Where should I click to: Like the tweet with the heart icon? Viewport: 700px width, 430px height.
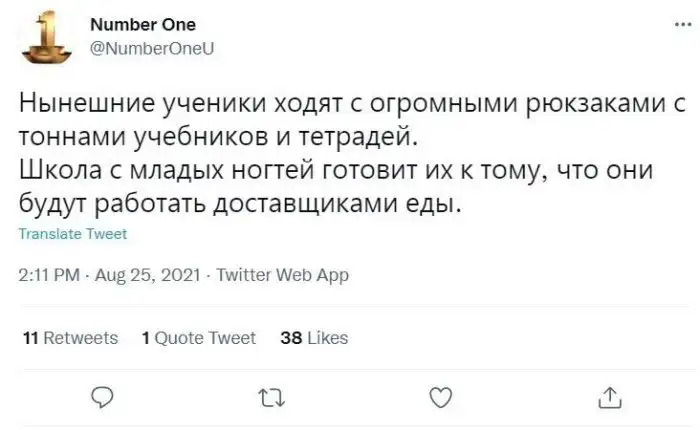pyautogui.click(x=438, y=399)
